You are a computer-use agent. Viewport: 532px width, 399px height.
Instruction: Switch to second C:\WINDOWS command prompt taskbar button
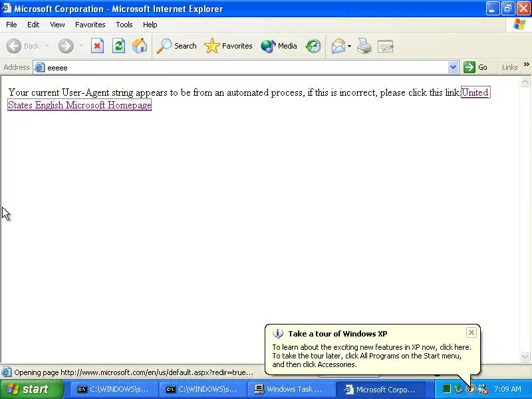tap(203, 389)
